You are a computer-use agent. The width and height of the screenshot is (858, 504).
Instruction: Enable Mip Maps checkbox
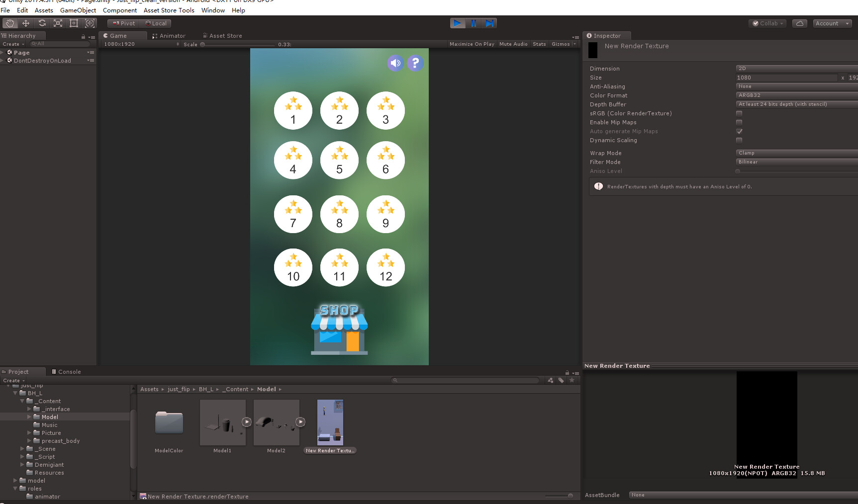click(739, 122)
